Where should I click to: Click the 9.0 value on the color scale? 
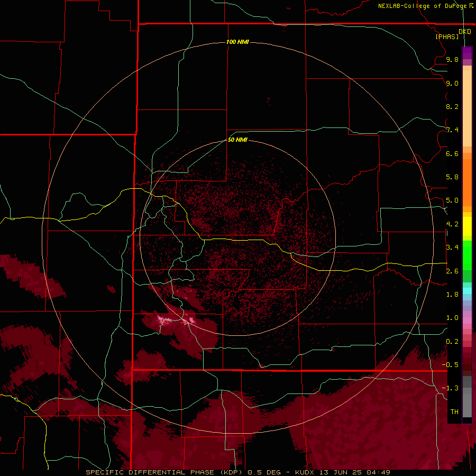(x=452, y=83)
